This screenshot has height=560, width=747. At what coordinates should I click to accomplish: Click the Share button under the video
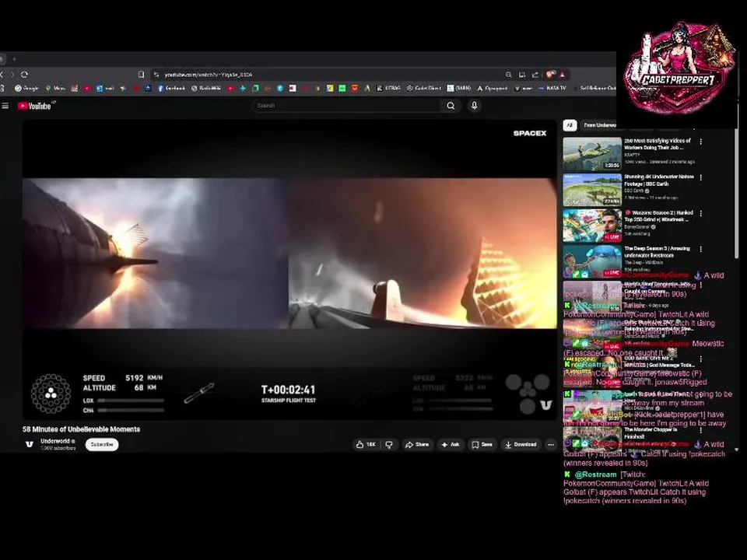point(417,444)
